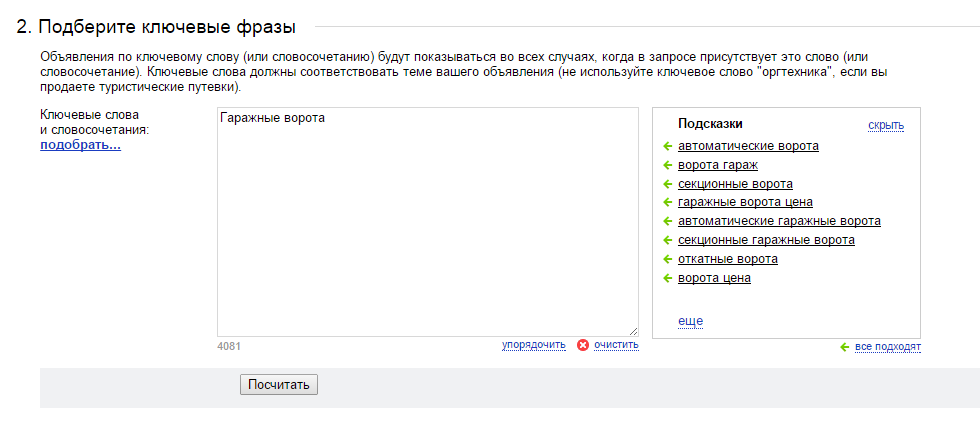980x428 pixels.
Task: Add ворота гараж via its green arrow
Action: point(668,166)
